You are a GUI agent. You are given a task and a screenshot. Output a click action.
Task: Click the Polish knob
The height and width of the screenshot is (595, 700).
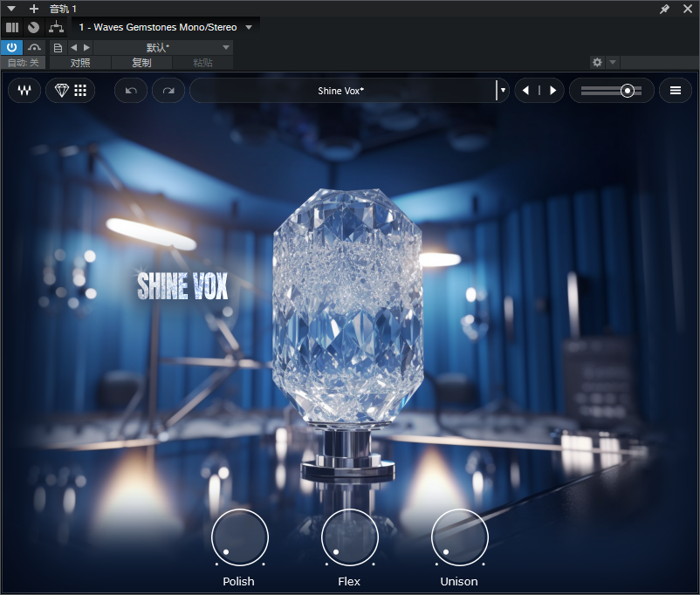pos(239,537)
